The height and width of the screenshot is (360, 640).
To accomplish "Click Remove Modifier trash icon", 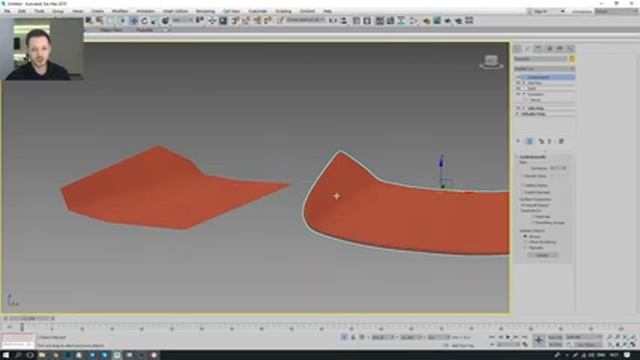I will tap(550, 141).
